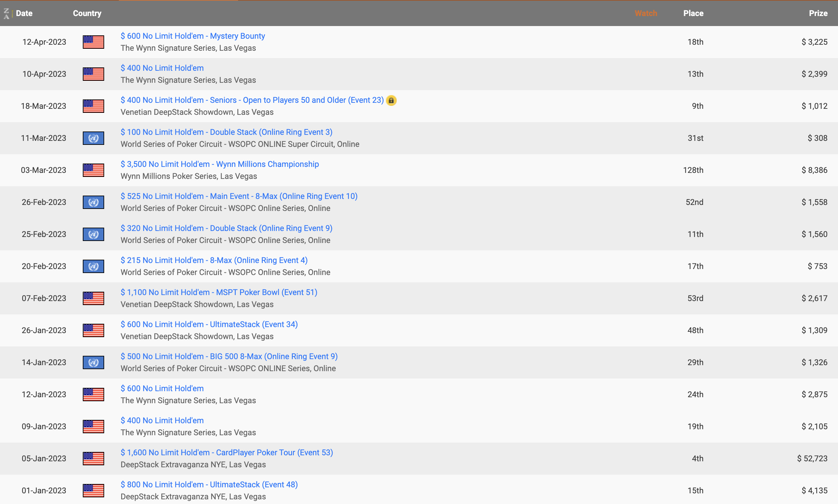Viewport: 838px width, 504px height.
Task: Open the $525 Main Event 8-Max link
Action: [x=239, y=196]
